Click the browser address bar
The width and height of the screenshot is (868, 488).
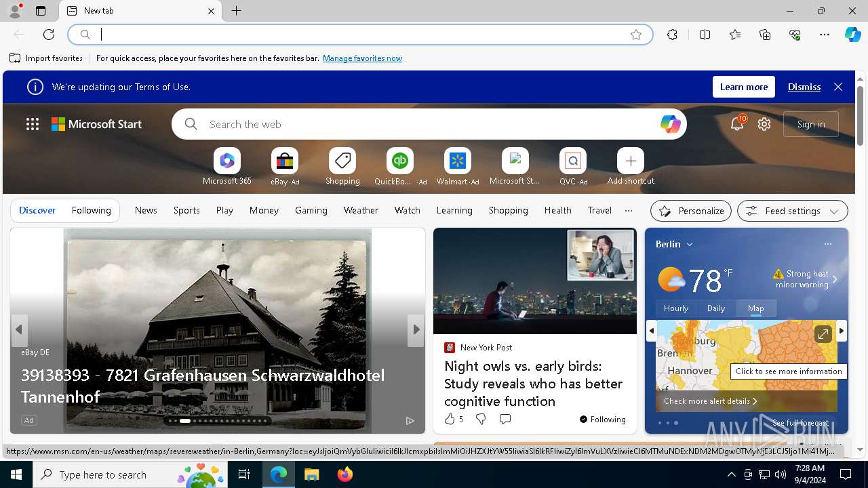click(360, 35)
